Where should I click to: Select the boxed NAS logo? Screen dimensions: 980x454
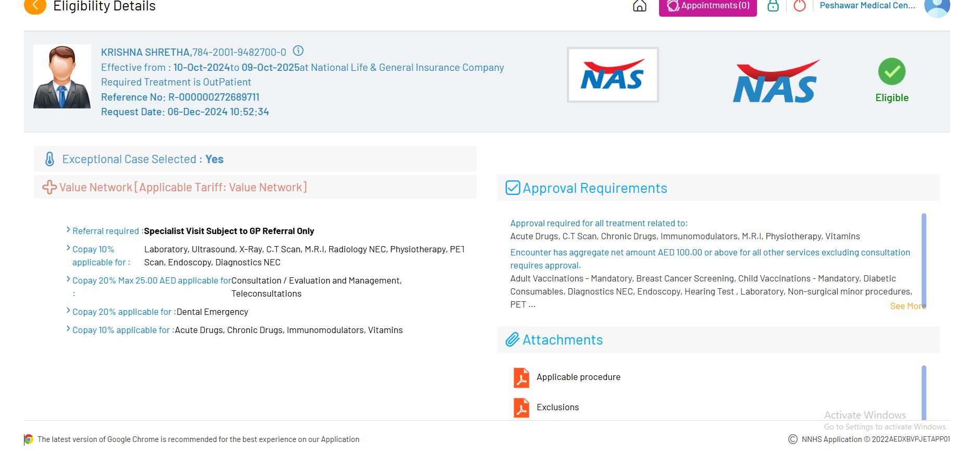coord(613,75)
